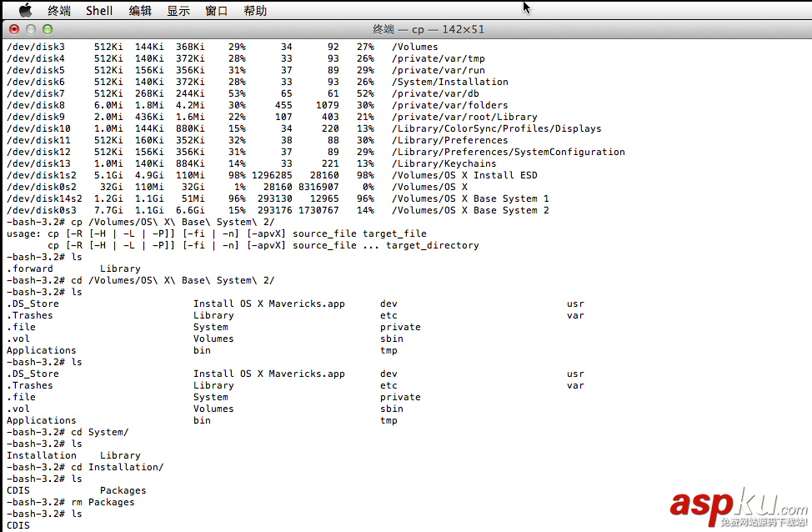Click the window title 终端 — cp — 142×51
This screenshot has width=812, height=532.
429,29
